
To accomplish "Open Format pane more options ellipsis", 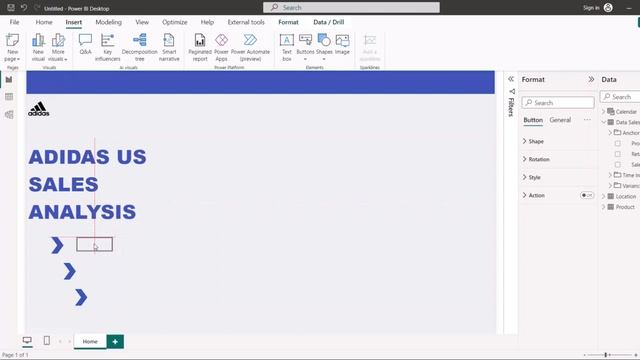I will click(587, 120).
